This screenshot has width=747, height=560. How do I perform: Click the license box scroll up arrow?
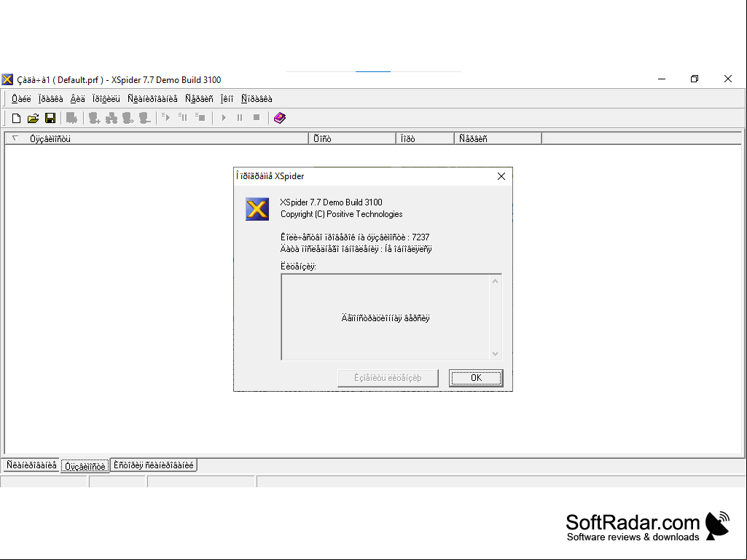click(x=496, y=281)
